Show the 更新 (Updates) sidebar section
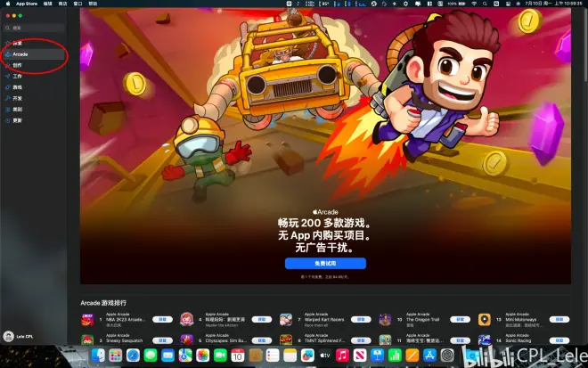 pyautogui.click(x=18, y=119)
